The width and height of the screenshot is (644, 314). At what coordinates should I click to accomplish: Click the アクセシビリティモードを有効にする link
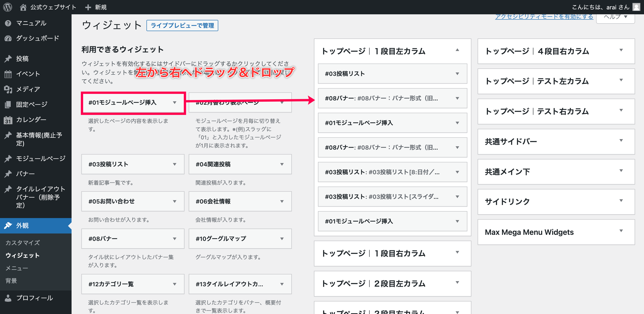(x=544, y=17)
